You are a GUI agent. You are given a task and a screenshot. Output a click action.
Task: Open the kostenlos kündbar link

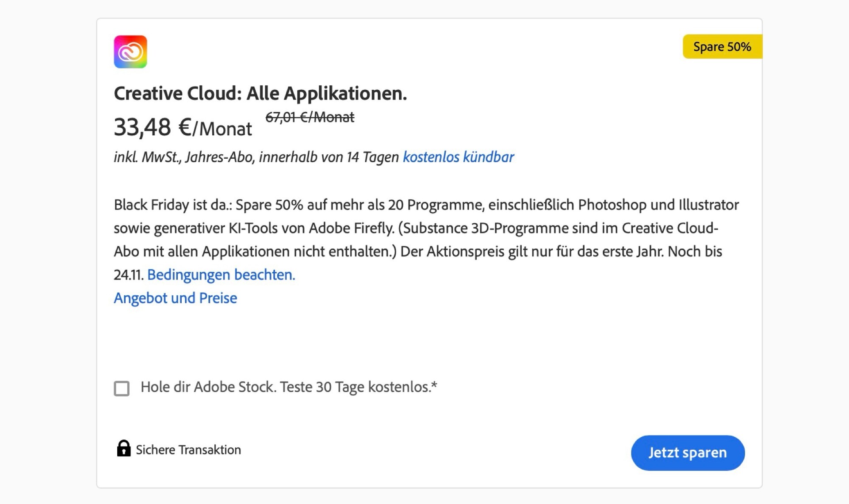pyautogui.click(x=458, y=157)
